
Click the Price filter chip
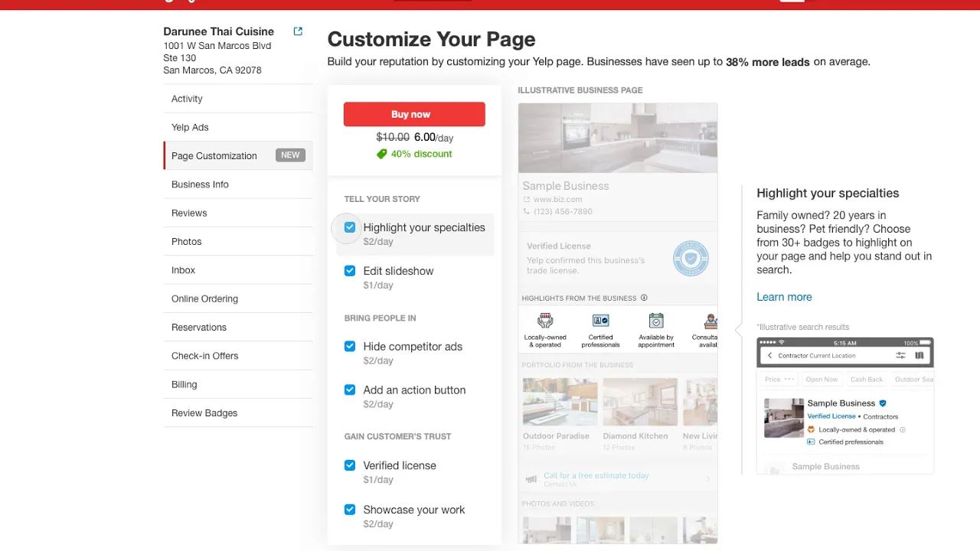pos(779,380)
